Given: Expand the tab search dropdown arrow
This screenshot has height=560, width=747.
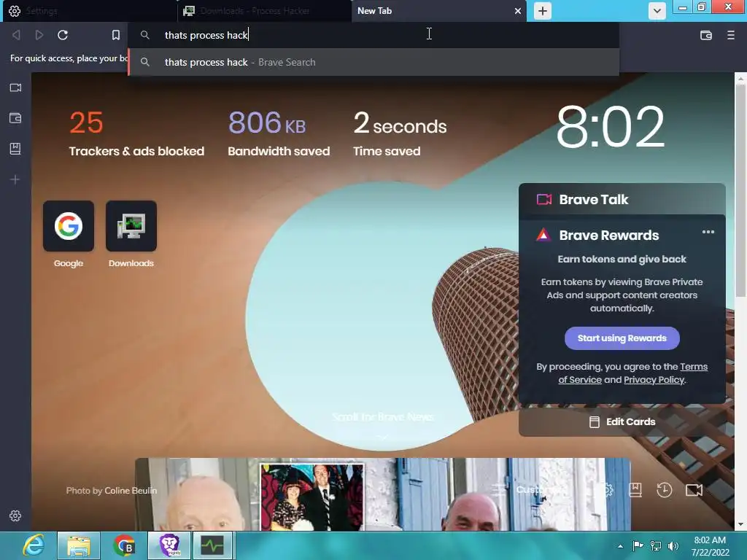Looking at the screenshot, I should pos(657,11).
